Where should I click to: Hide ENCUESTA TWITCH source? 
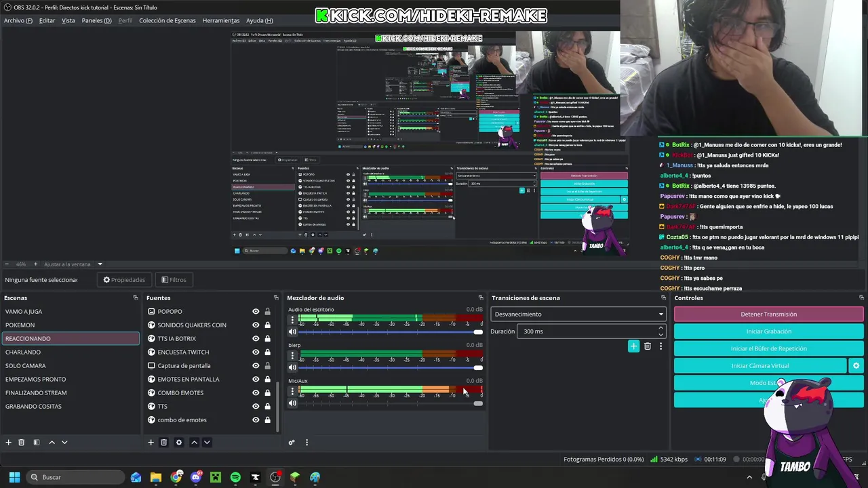tap(256, 352)
